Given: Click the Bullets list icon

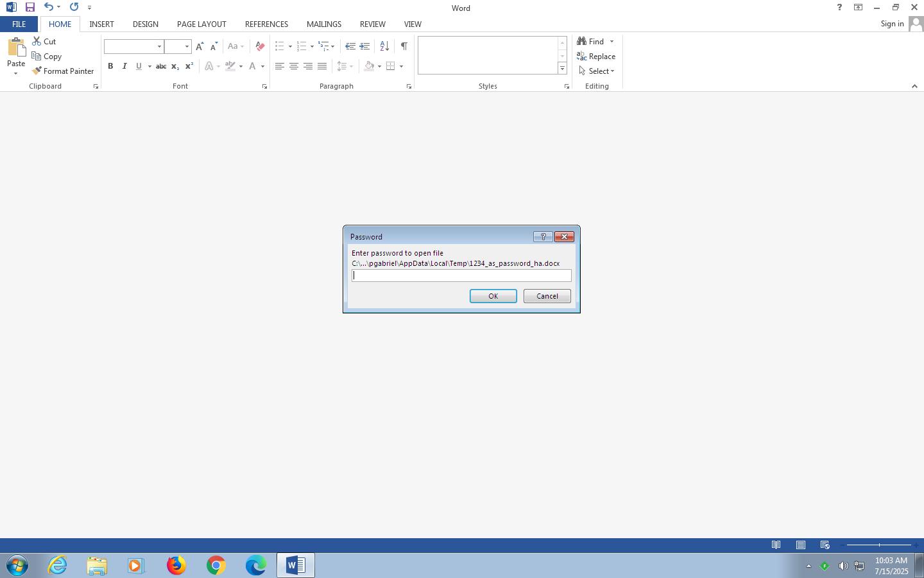Looking at the screenshot, I should (x=280, y=46).
